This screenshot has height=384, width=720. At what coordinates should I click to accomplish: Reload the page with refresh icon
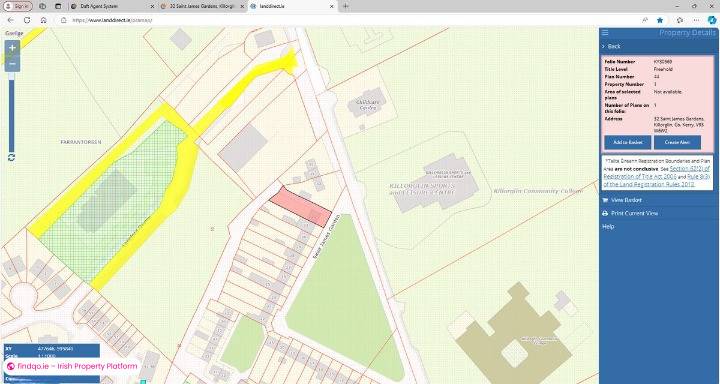click(27, 20)
